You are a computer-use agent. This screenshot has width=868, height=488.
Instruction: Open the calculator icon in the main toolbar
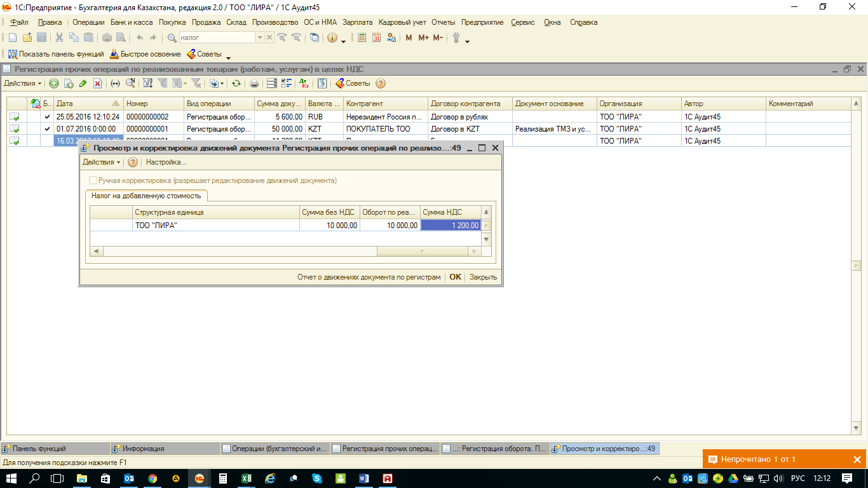pos(362,37)
